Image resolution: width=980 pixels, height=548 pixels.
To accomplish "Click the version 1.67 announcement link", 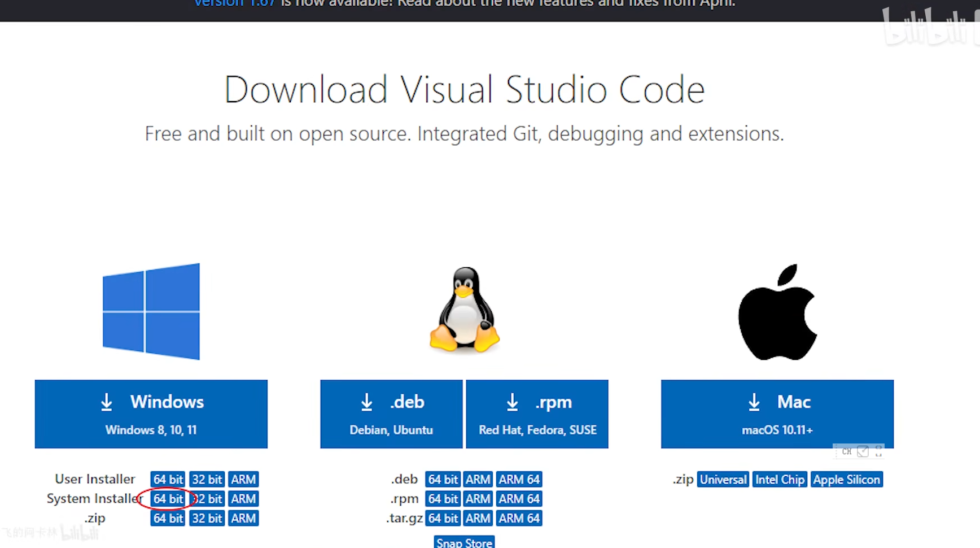I will [235, 4].
